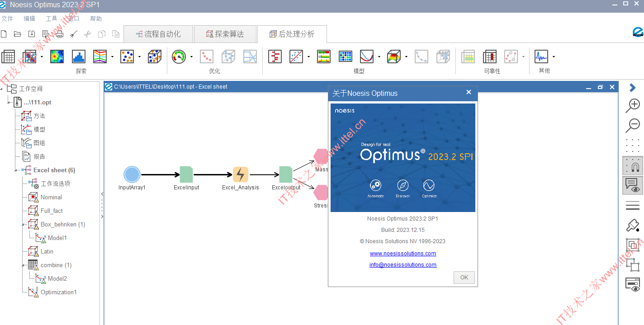
Task: Open the regression scatter line plot
Action: click(x=296, y=57)
